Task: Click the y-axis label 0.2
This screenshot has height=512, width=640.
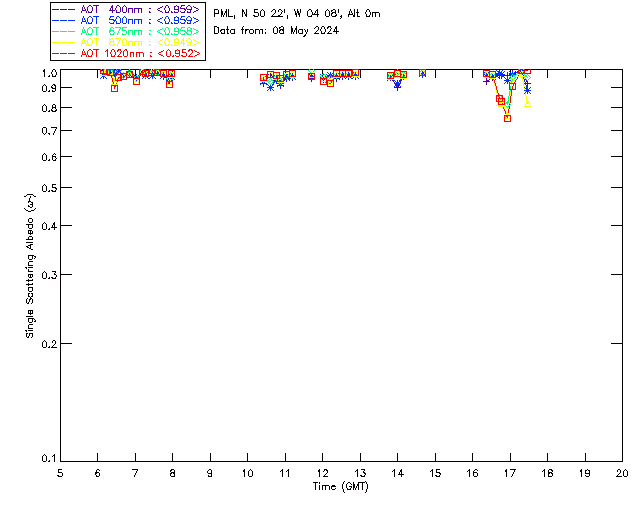Action: (49, 344)
